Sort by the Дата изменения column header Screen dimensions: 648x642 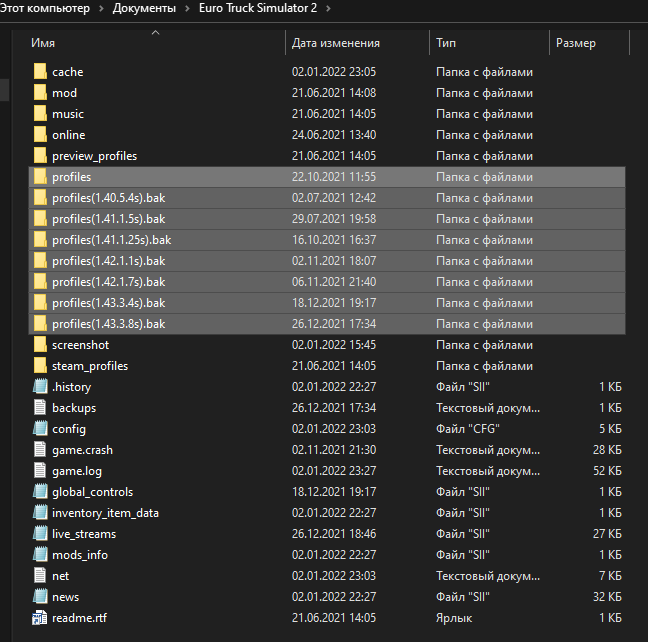pos(336,43)
